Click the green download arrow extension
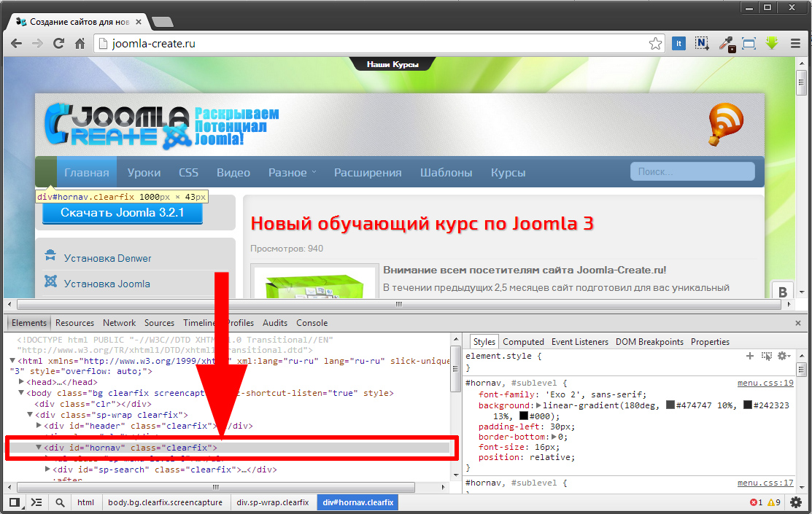 [772, 44]
